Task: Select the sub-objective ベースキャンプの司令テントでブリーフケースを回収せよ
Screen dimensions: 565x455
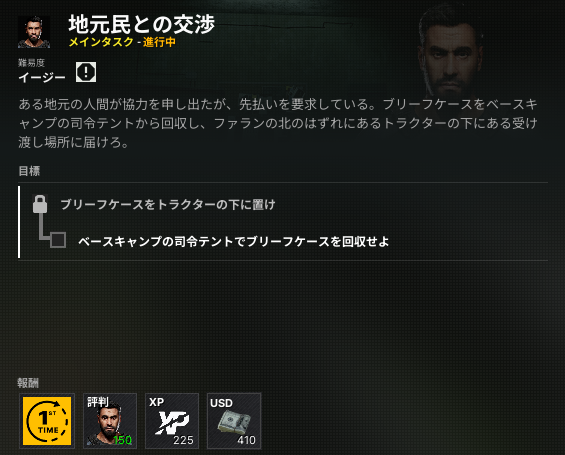Action: click(233, 241)
